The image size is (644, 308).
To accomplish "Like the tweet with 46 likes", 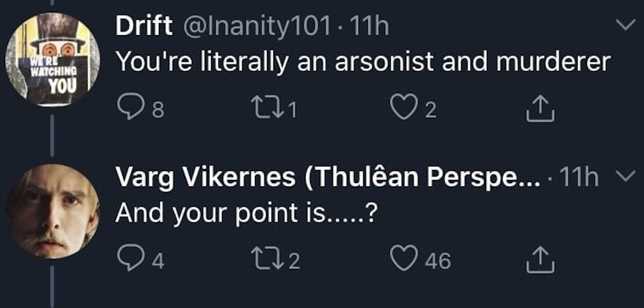I will click(x=404, y=259).
